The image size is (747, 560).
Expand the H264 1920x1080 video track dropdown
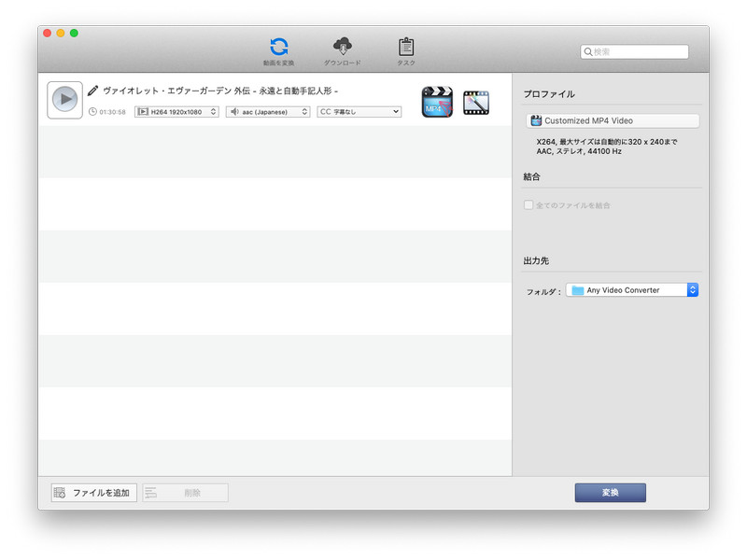(176, 112)
